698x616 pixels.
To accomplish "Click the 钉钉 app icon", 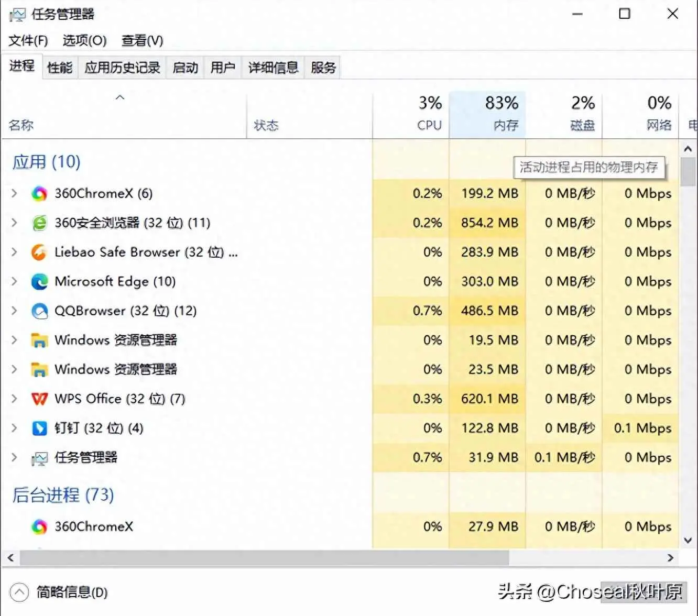I will (39, 428).
